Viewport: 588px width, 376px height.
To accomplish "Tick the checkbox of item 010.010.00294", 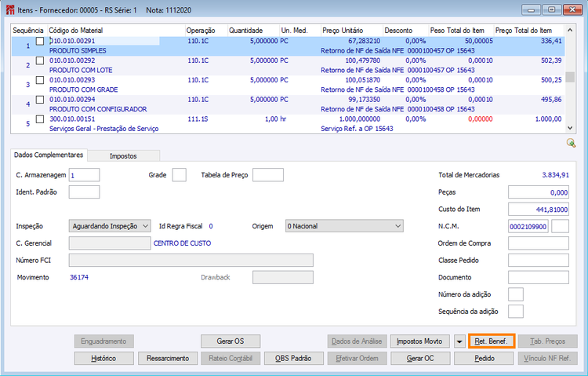I will point(40,100).
